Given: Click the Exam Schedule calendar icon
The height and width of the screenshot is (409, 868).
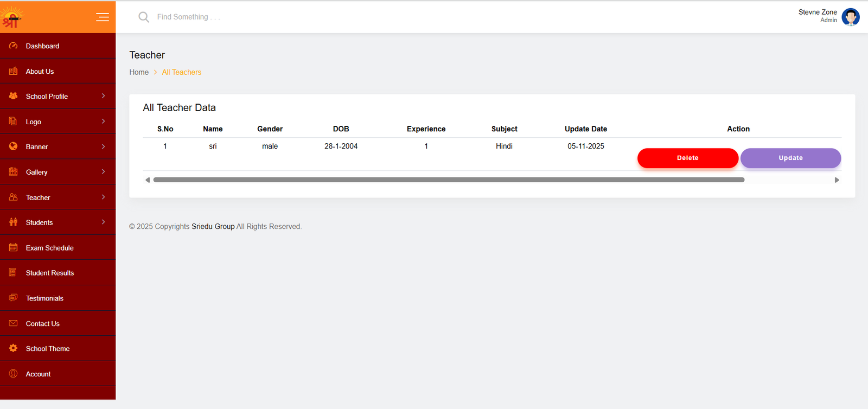Looking at the screenshot, I should (x=14, y=247).
